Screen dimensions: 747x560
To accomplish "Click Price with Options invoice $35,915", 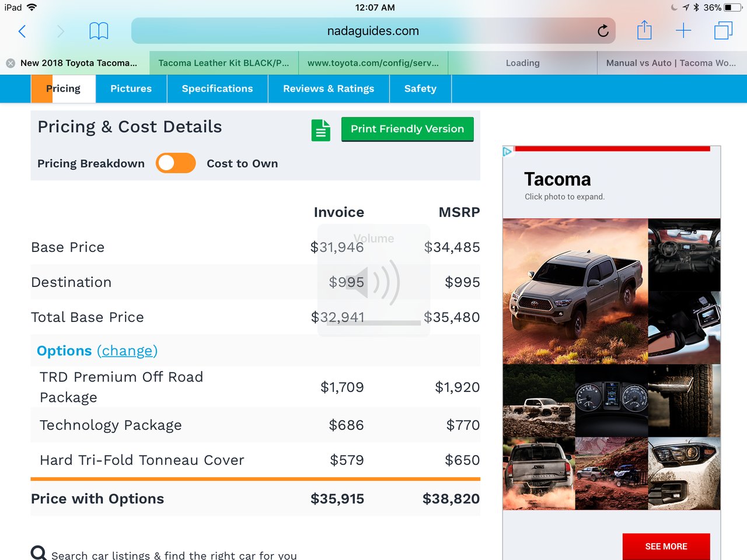I will click(337, 499).
